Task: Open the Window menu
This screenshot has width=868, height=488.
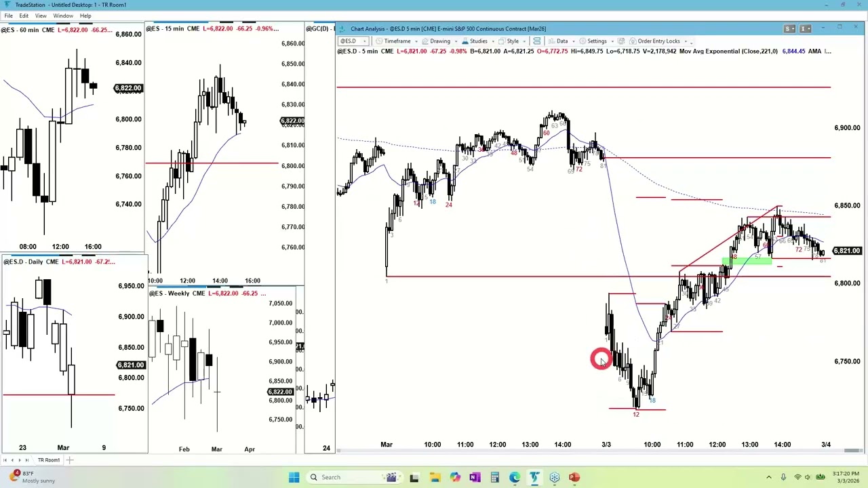Action: click(x=63, y=16)
